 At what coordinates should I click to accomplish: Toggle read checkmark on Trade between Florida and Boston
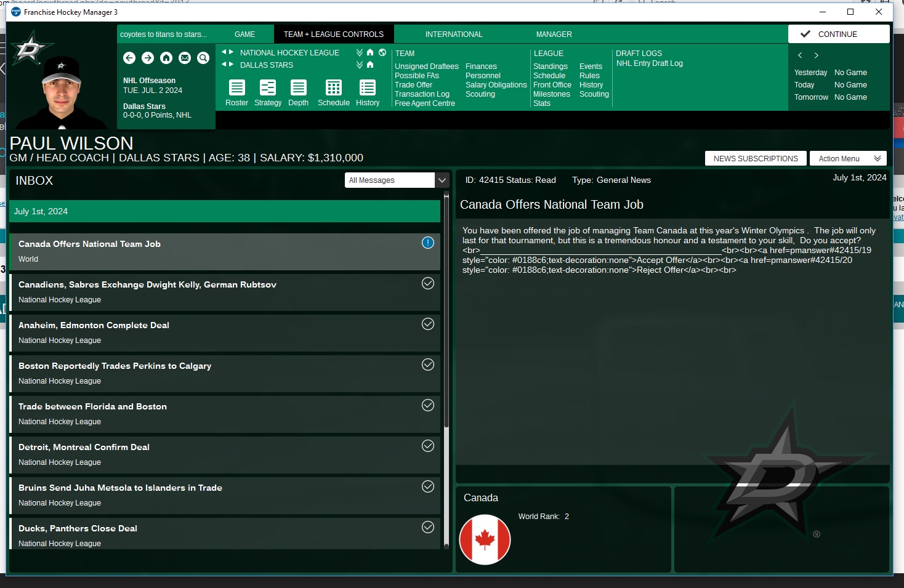pos(428,405)
